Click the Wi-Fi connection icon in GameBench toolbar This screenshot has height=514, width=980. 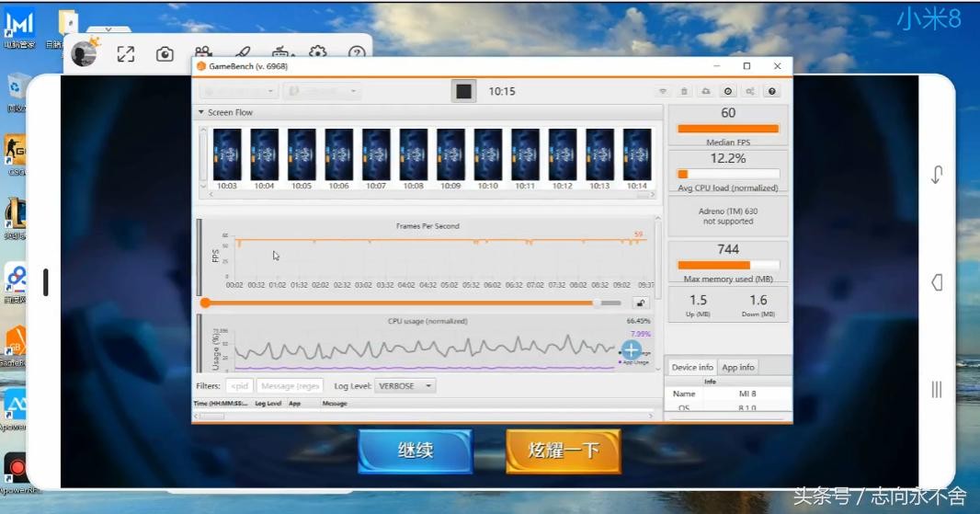click(662, 92)
